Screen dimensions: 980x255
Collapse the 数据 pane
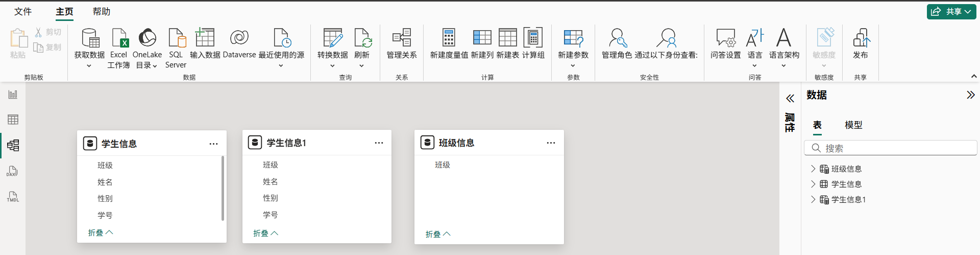pos(971,95)
